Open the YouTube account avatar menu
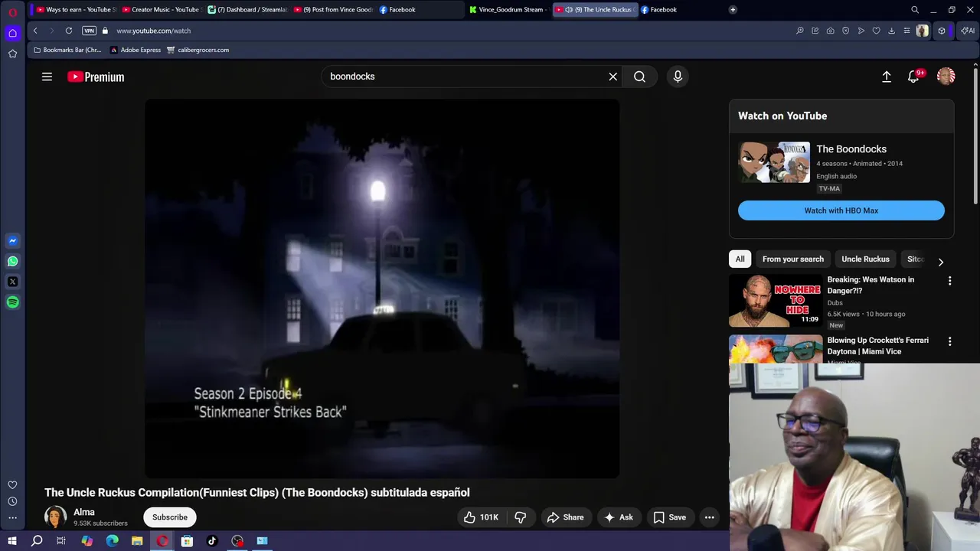 tap(946, 77)
